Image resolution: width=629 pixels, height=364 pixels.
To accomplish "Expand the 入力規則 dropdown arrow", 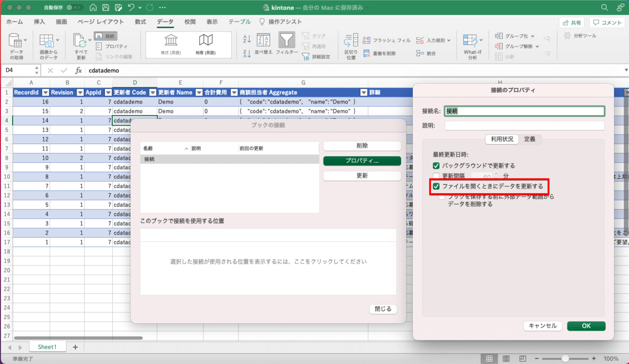I will [450, 40].
